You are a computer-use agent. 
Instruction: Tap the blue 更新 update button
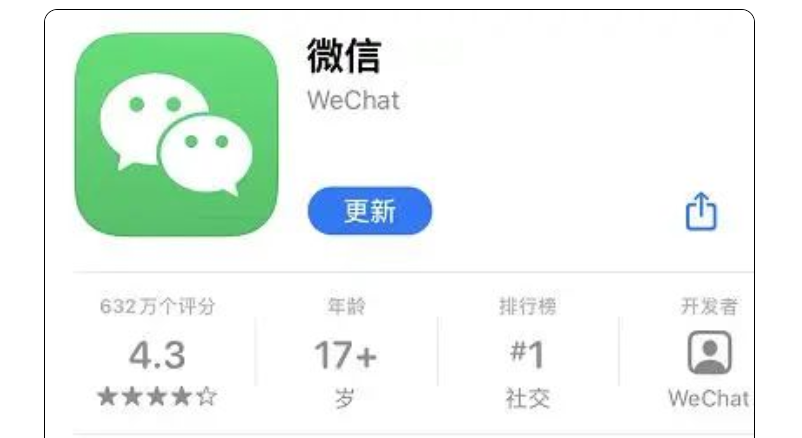[370, 211]
